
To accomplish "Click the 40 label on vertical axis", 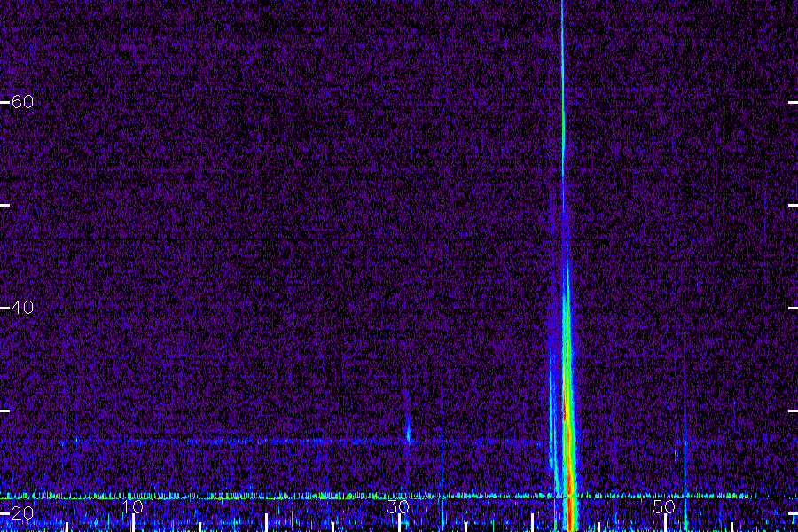I will click(22, 308).
